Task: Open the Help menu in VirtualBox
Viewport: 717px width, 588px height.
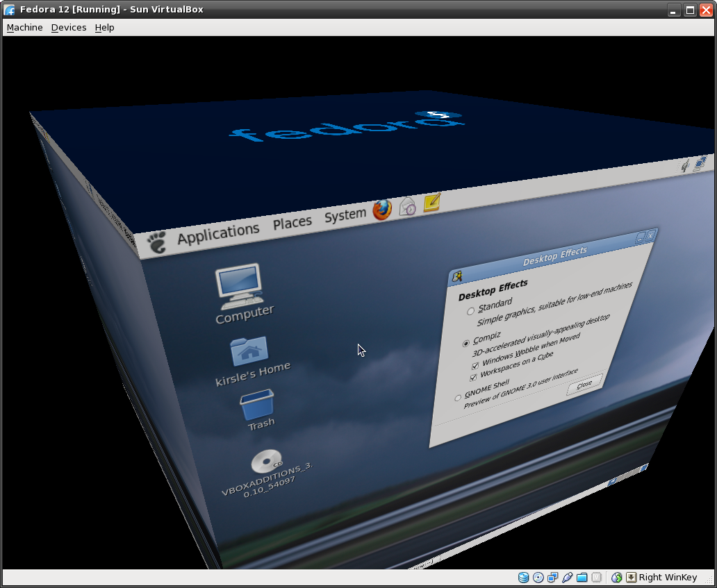Action: click(104, 28)
